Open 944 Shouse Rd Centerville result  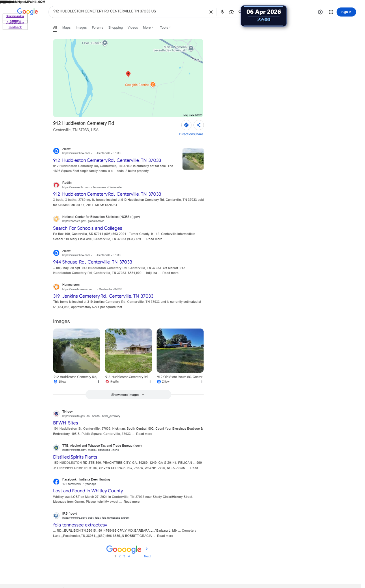(x=92, y=262)
